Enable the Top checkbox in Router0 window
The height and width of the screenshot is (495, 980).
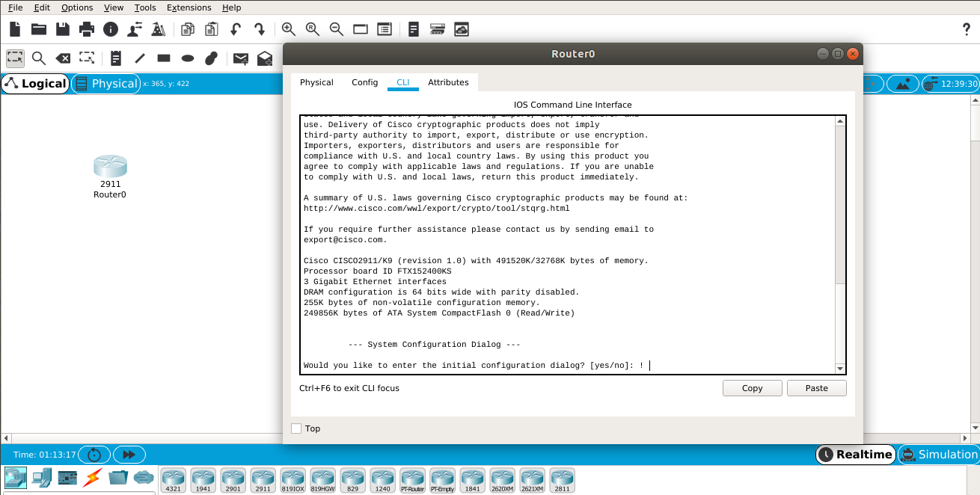click(x=296, y=428)
